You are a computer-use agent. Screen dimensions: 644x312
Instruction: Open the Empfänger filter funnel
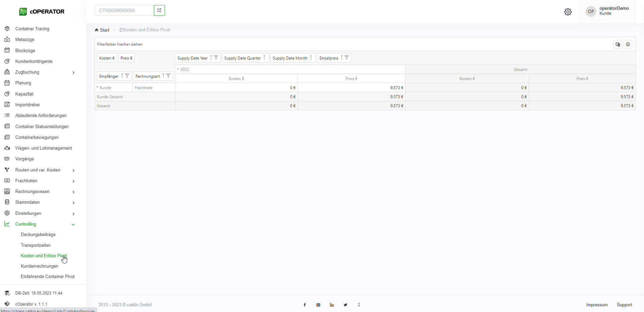(x=127, y=76)
